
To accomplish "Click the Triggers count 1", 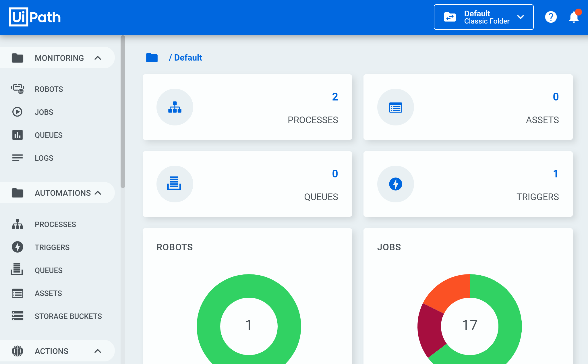I will 556,174.
